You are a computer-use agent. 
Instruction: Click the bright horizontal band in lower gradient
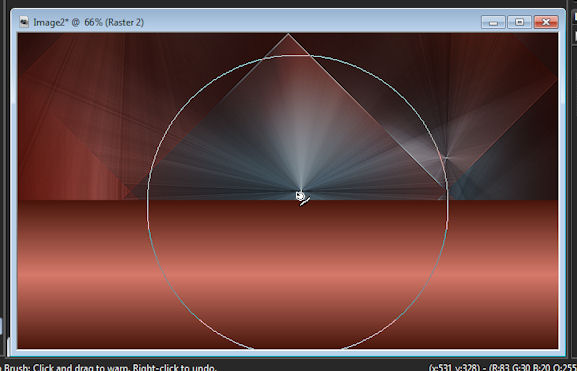288,274
